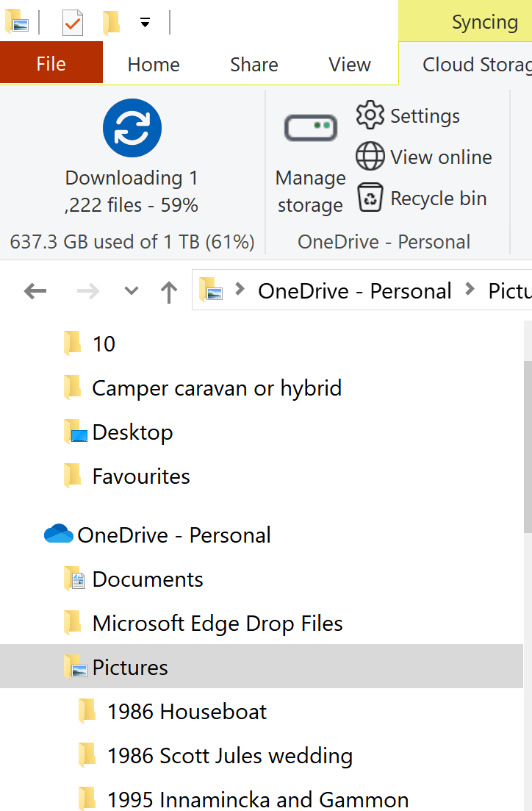This screenshot has height=811, width=532.
Task: Switch to the View ribbon tab
Action: [350, 65]
